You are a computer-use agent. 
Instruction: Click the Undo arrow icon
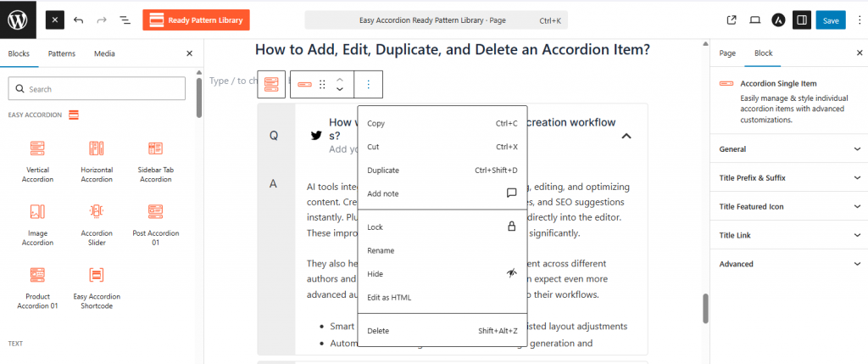(x=79, y=20)
